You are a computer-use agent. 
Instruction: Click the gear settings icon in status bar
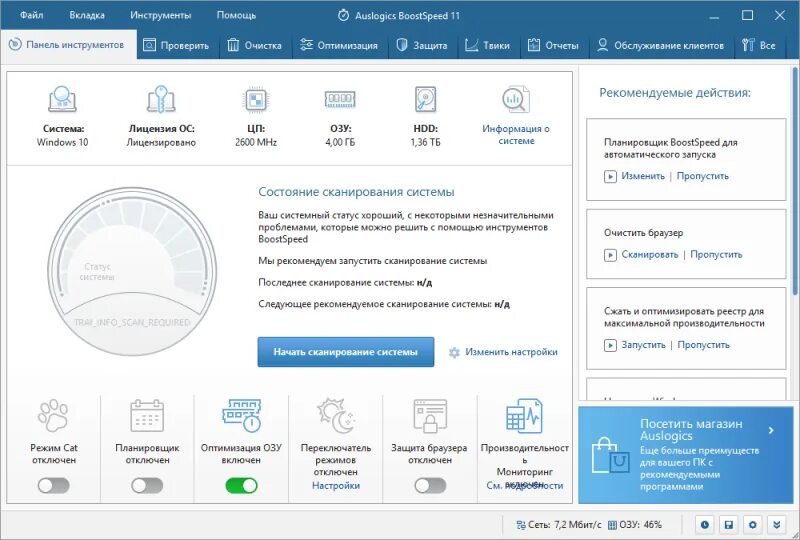(753, 525)
